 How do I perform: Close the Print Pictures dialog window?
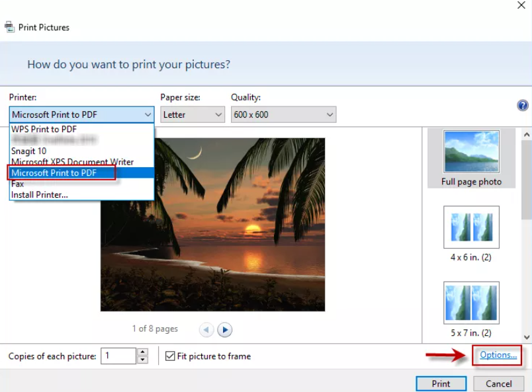click(520, 5)
